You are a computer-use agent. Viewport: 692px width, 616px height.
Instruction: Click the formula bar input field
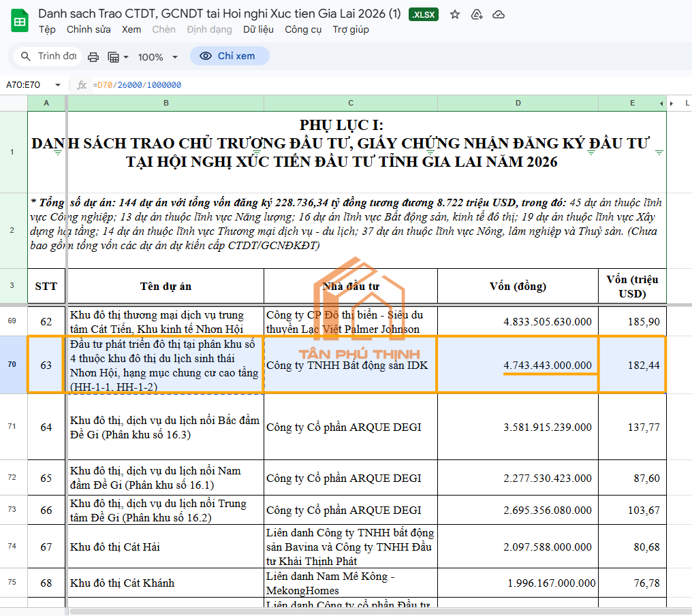[x=388, y=84]
